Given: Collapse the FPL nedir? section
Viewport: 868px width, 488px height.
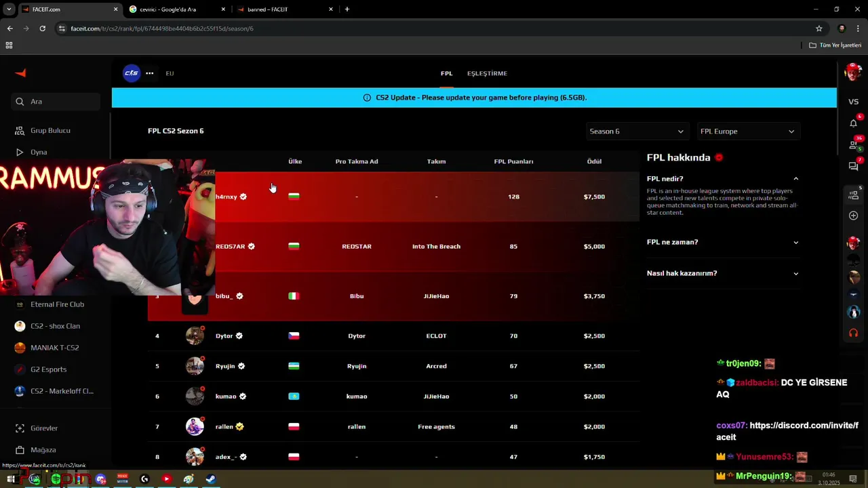Looking at the screenshot, I should point(723,179).
